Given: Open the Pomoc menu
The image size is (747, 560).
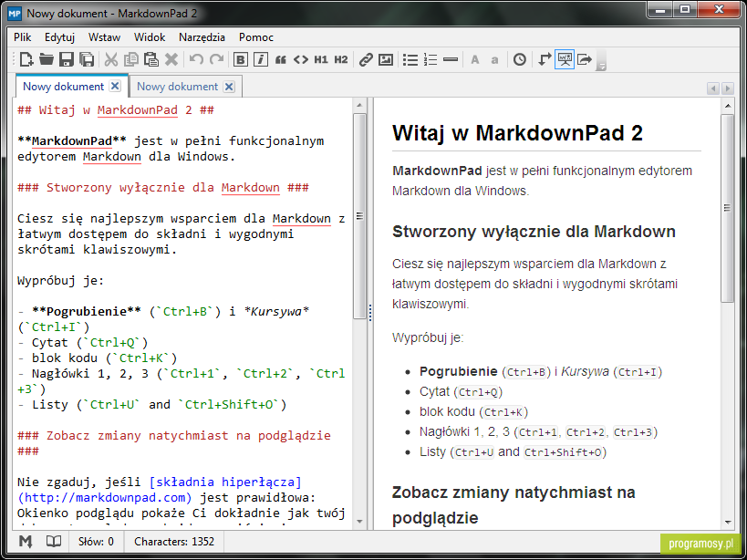Looking at the screenshot, I should point(256,37).
